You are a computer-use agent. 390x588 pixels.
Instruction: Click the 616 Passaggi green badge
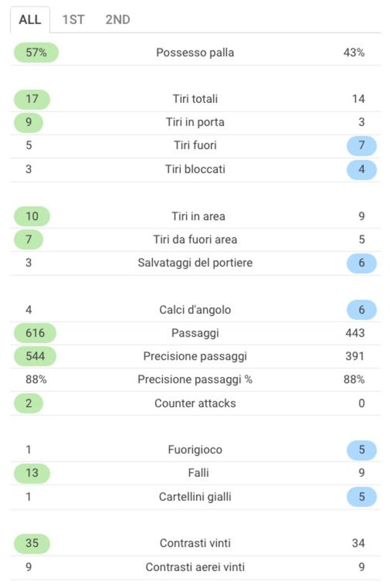35,333
